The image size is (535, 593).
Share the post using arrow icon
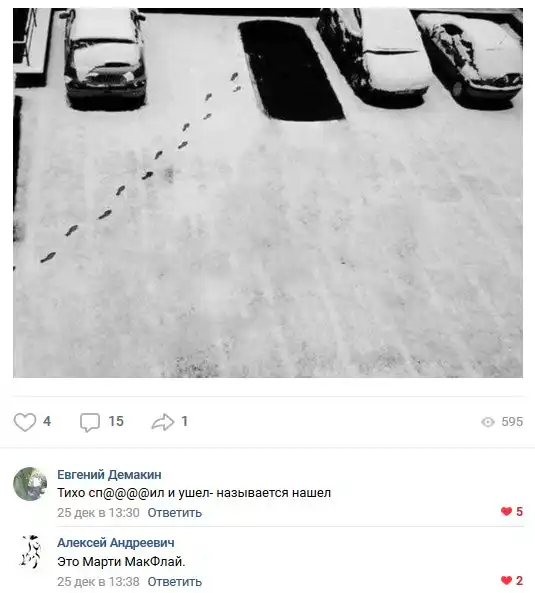163,422
